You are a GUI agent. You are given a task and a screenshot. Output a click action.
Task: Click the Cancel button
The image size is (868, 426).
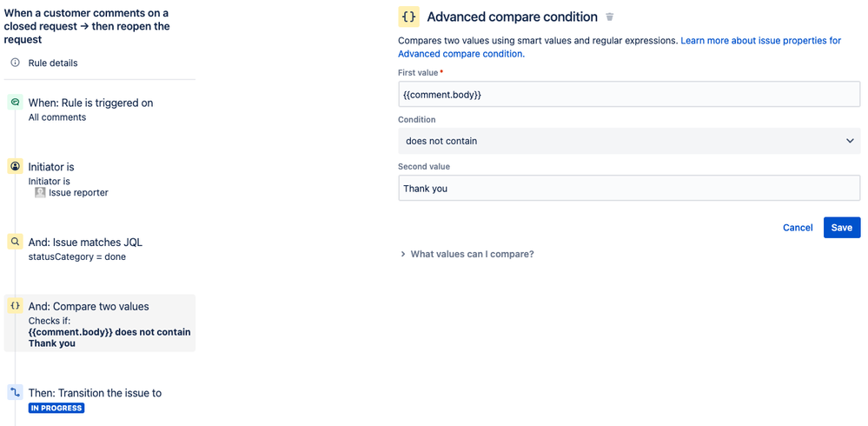click(x=798, y=227)
